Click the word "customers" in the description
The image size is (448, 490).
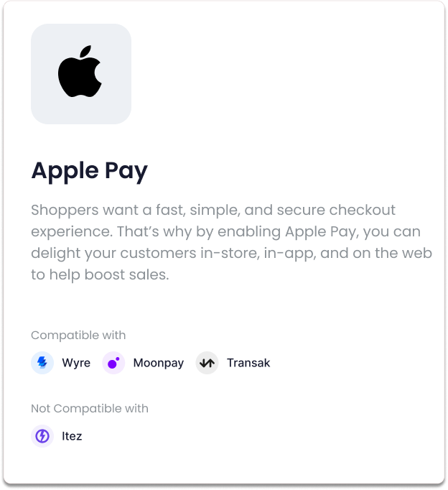tap(158, 253)
